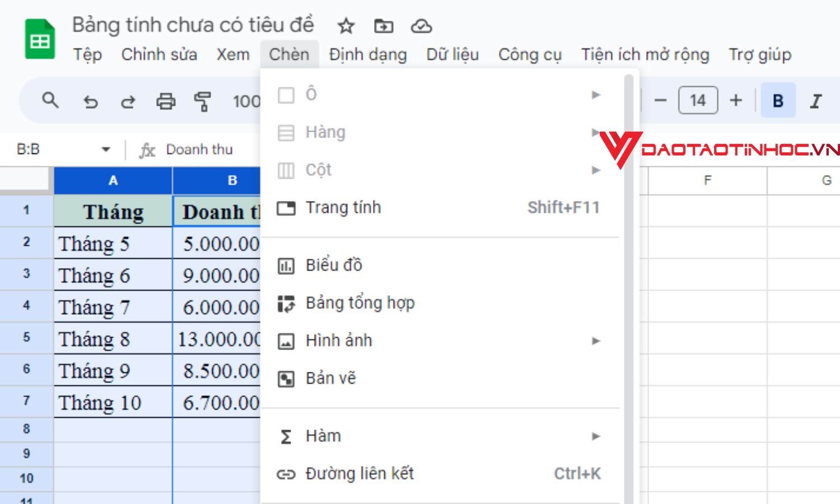Open the print dialog via printer icon

click(165, 101)
